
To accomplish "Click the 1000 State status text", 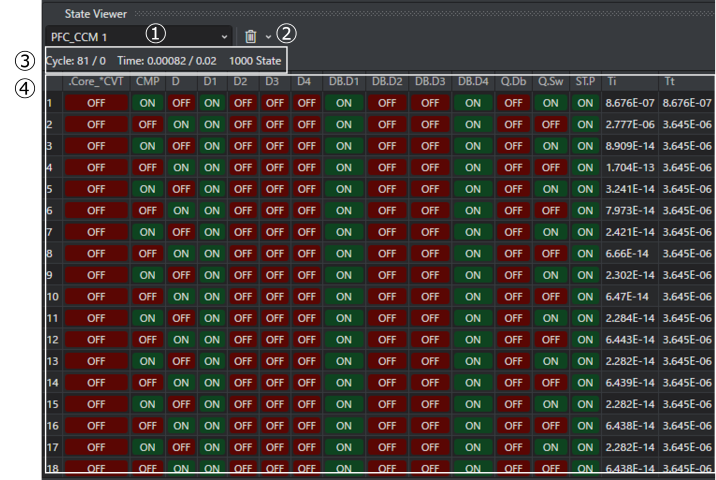I will pyautogui.click(x=254, y=61).
